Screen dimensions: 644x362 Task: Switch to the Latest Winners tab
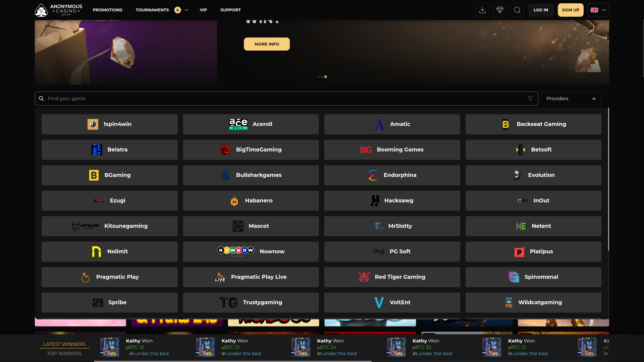click(64, 344)
